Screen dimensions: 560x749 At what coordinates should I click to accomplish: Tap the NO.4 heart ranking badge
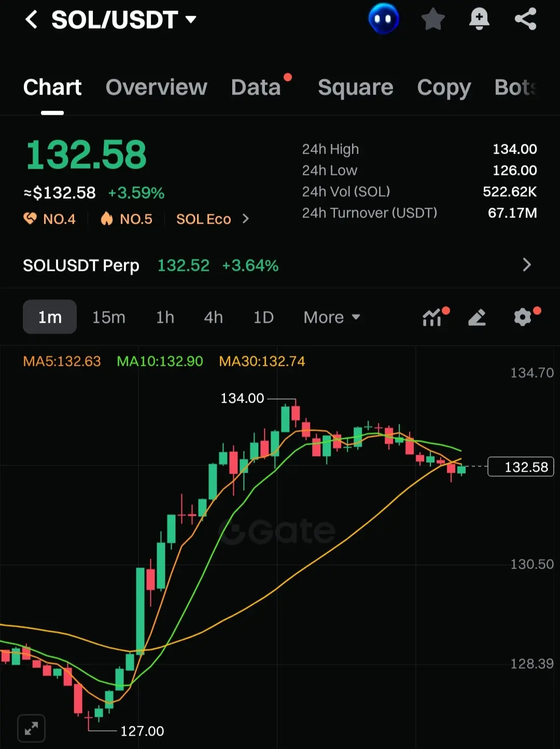50,219
